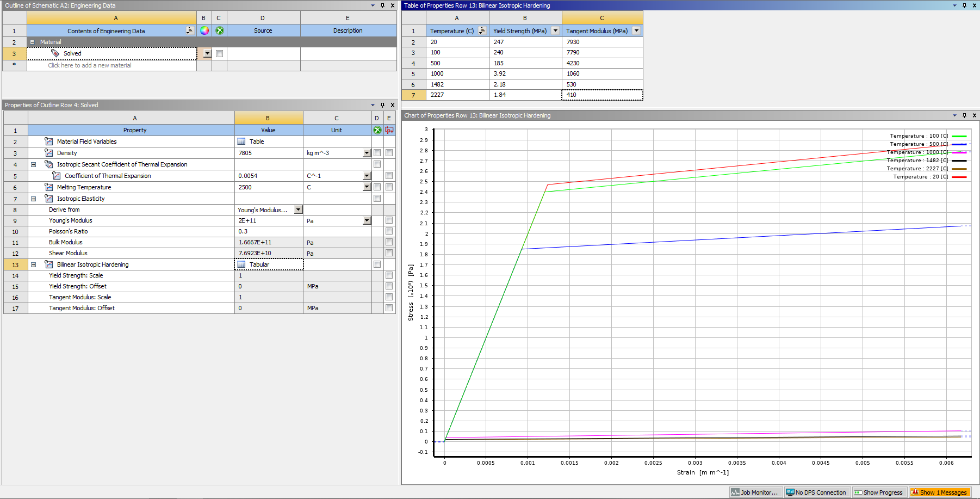This screenshot has width=980, height=499.
Task: Open the Outline of Schematic panel menu arrow
Action: [373, 5]
